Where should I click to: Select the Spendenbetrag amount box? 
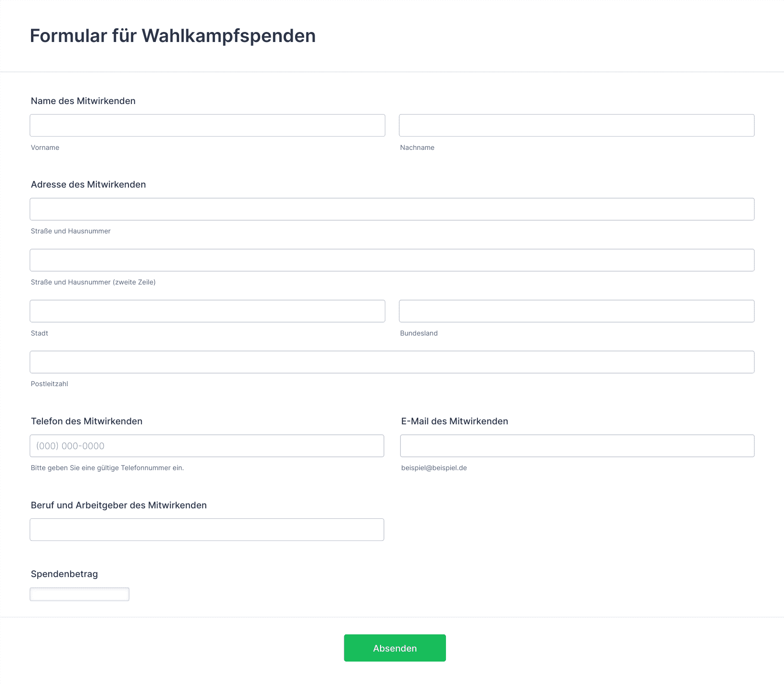point(79,594)
